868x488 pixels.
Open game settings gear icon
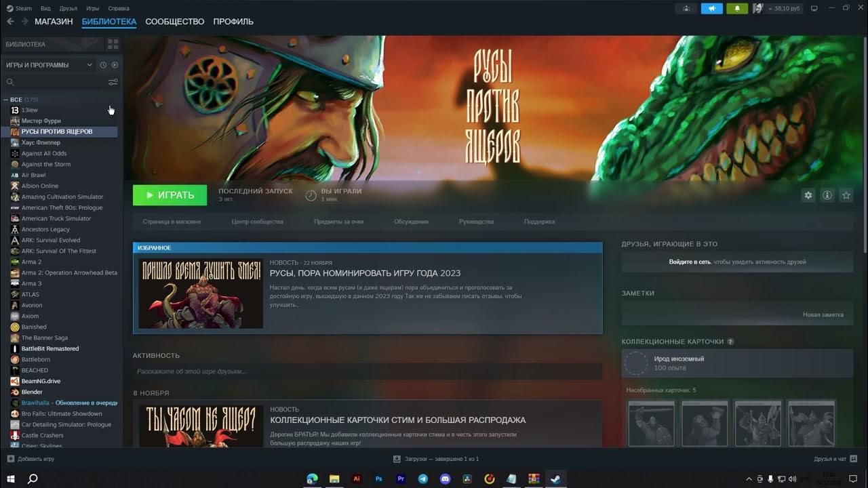pyautogui.click(x=808, y=195)
